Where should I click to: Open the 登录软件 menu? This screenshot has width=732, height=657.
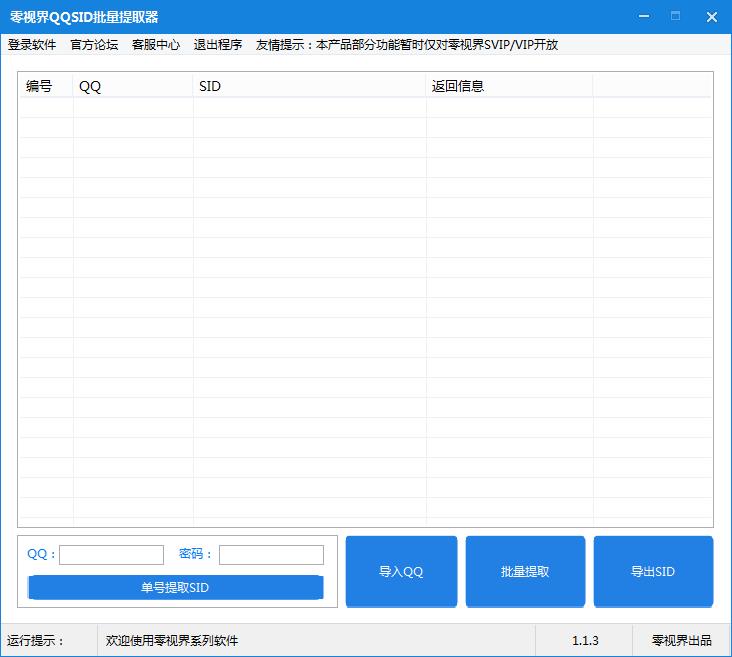coord(32,45)
